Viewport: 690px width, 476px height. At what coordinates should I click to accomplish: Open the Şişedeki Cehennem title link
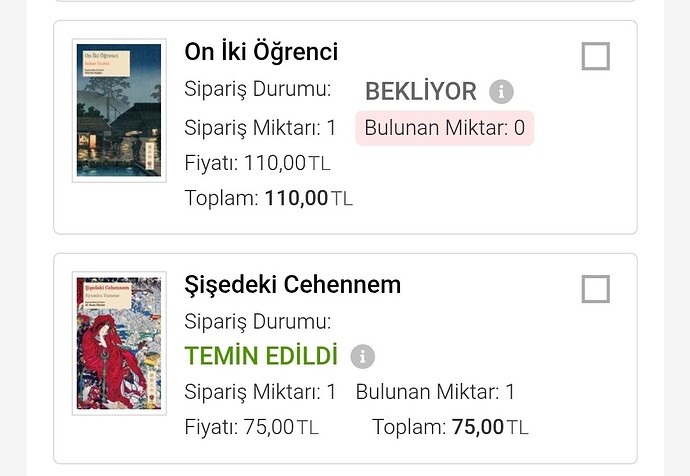tap(293, 285)
